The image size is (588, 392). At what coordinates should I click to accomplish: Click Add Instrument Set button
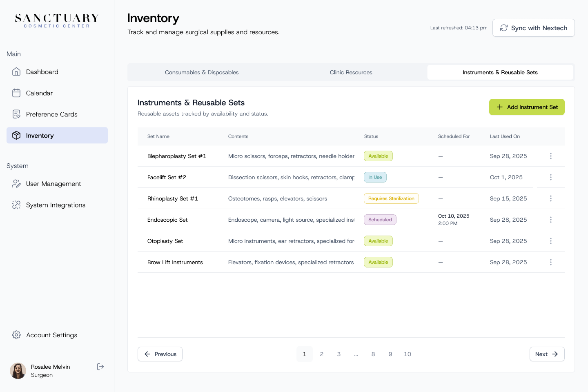click(x=527, y=107)
